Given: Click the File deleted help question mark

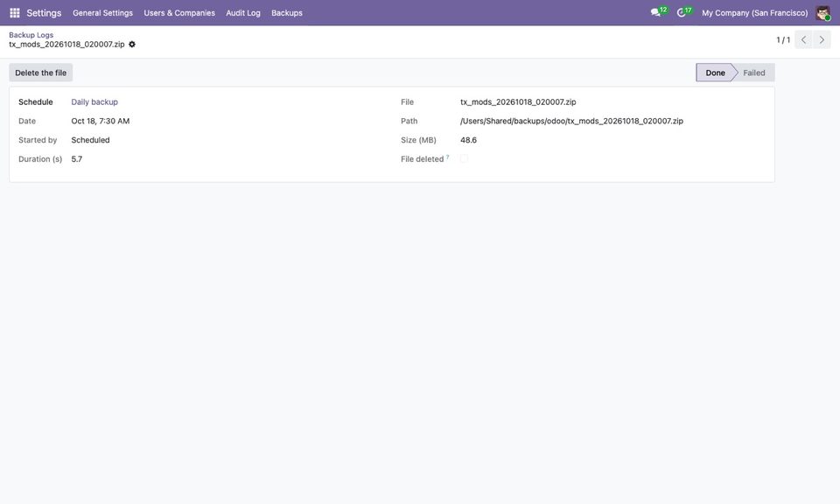Looking at the screenshot, I should [447, 157].
